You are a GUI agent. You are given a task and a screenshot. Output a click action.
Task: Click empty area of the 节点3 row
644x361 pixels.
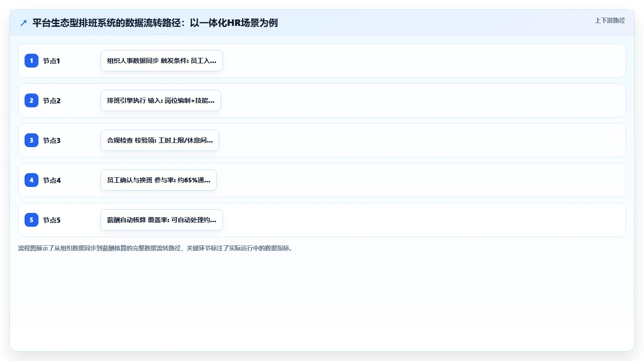point(417,140)
